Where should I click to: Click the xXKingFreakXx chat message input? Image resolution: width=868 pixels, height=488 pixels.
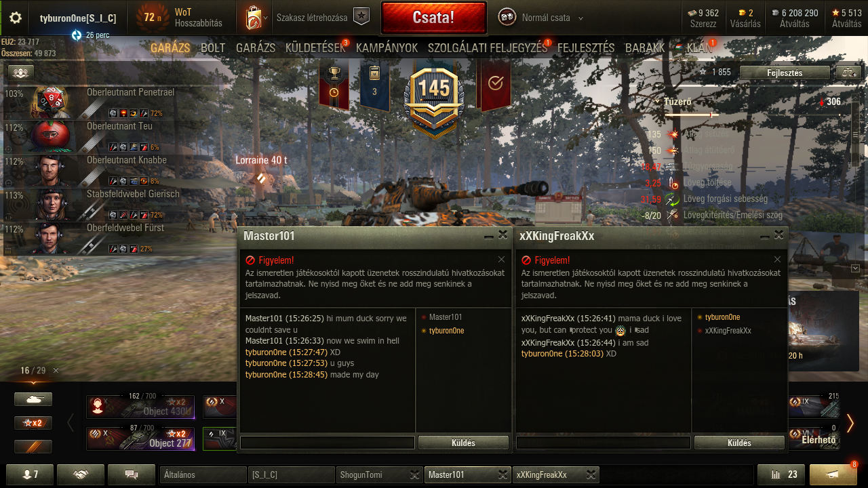(x=604, y=443)
